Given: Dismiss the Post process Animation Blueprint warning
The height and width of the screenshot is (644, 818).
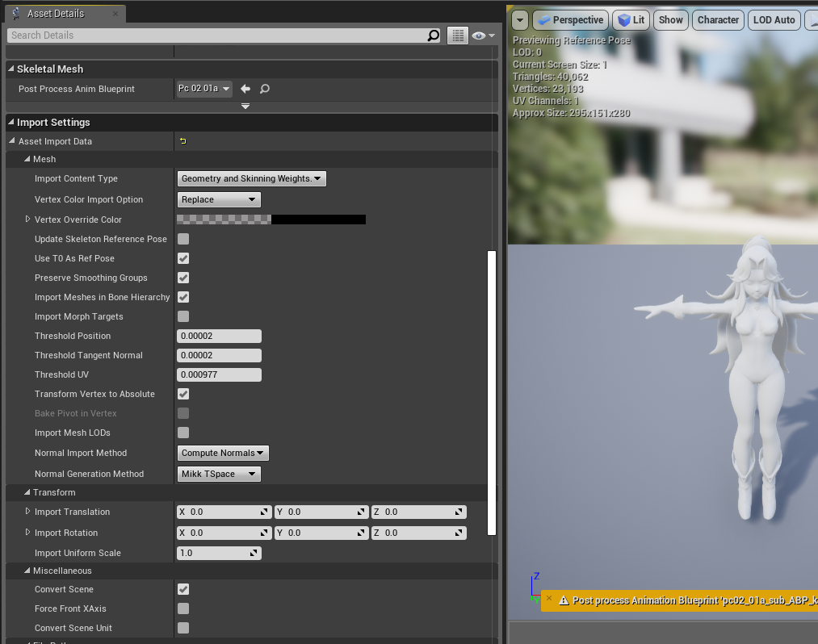Looking at the screenshot, I should [x=549, y=598].
